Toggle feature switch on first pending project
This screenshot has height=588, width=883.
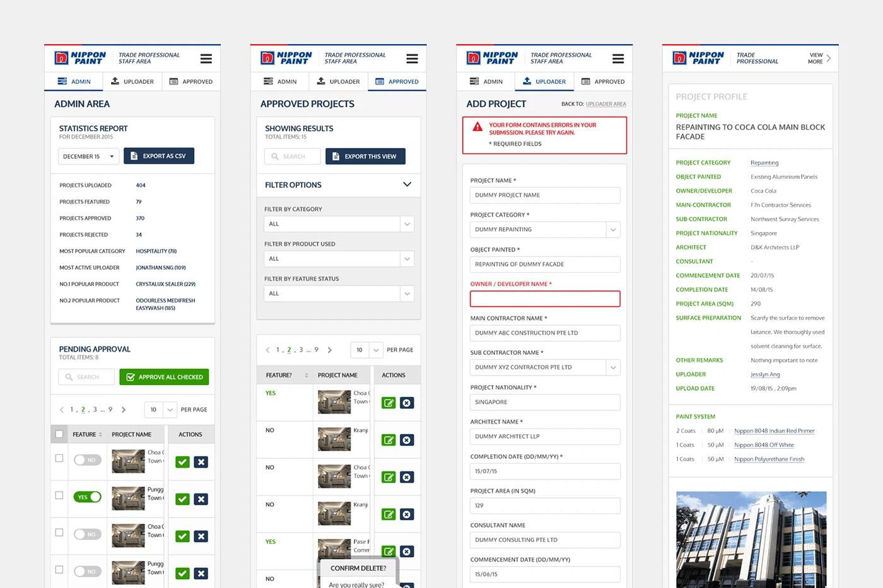click(88, 460)
